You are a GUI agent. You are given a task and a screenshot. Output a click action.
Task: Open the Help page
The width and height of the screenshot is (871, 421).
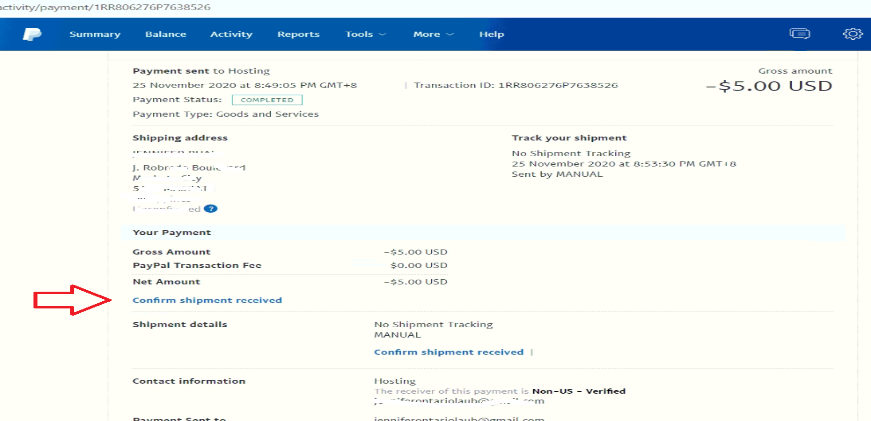point(492,34)
